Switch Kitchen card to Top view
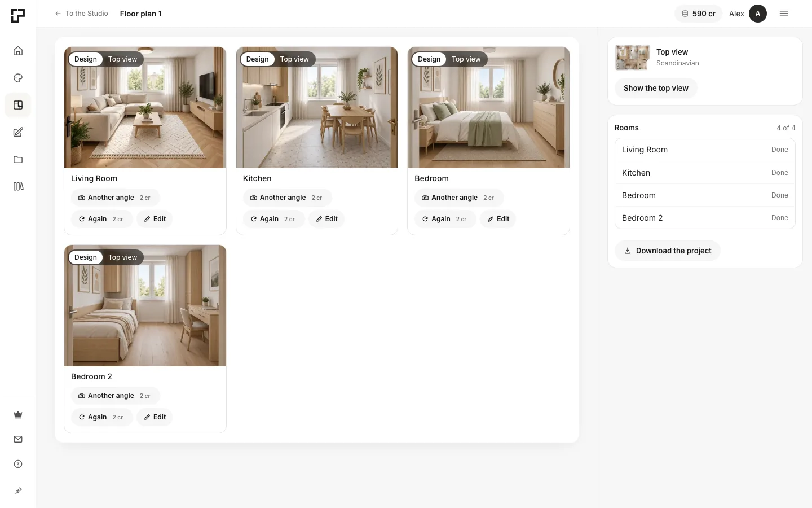 294,59
